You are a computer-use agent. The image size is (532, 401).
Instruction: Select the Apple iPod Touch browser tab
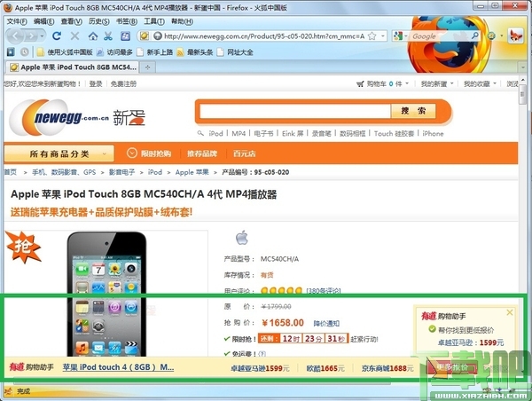[x=74, y=67]
